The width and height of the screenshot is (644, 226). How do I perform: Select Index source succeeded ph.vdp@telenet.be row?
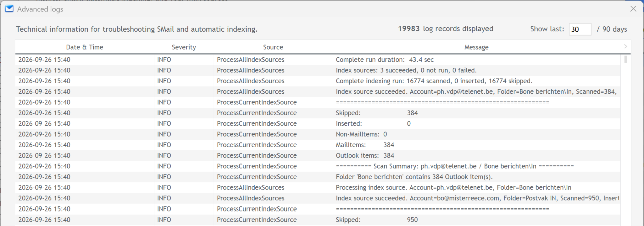pyautogui.click(x=318, y=92)
